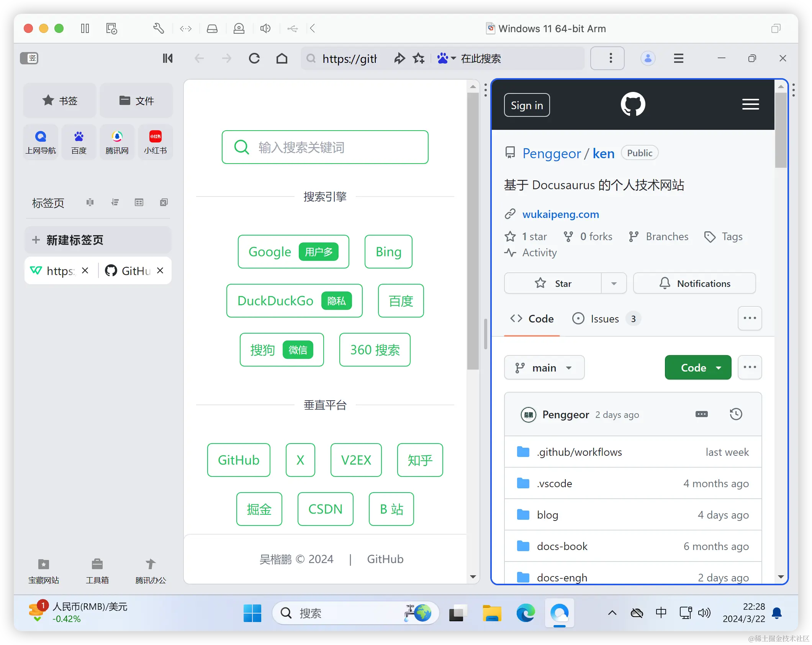This screenshot has width=812, height=645.
Task: Open the green Code dropdown button
Action: pos(698,368)
